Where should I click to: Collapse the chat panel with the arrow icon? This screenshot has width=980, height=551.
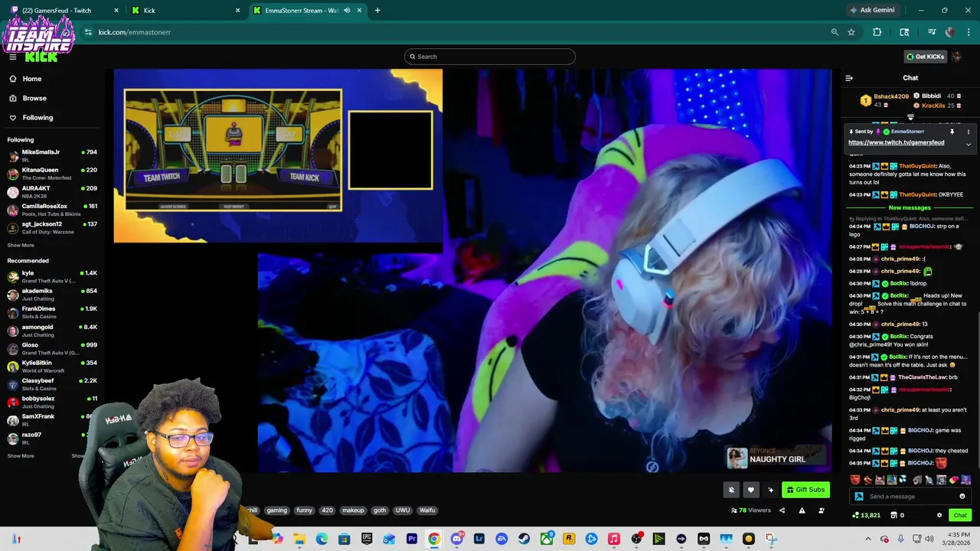pyautogui.click(x=849, y=78)
